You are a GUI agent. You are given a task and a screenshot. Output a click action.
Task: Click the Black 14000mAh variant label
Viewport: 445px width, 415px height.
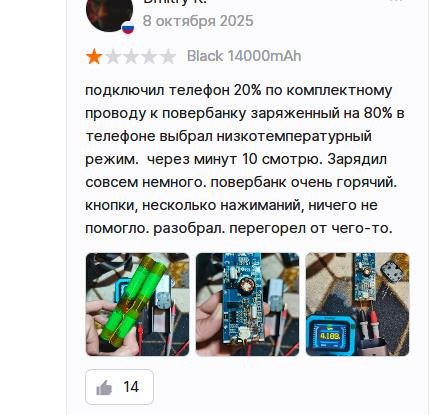coord(244,56)
